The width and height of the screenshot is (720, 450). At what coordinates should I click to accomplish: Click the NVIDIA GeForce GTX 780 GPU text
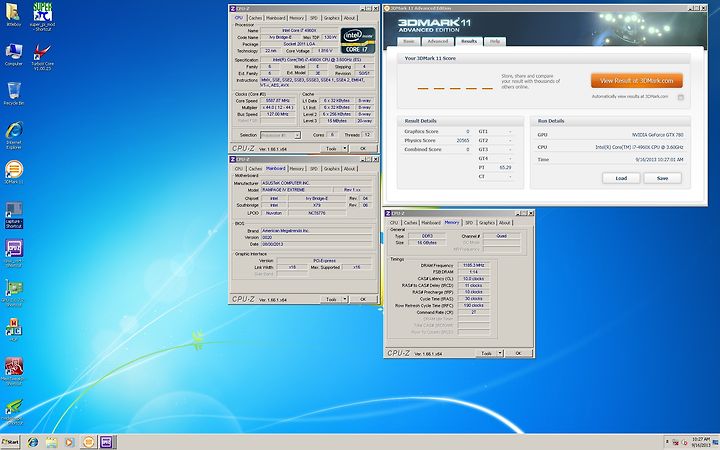(658, 135)
